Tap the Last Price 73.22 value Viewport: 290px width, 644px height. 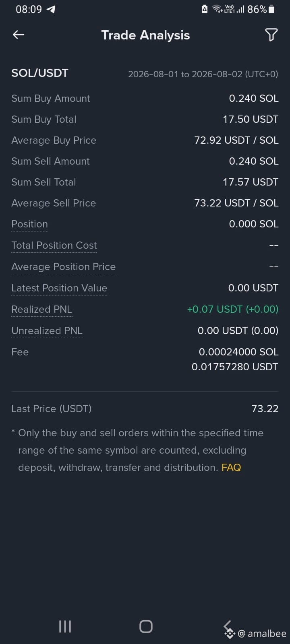click(x=265, y=409)
